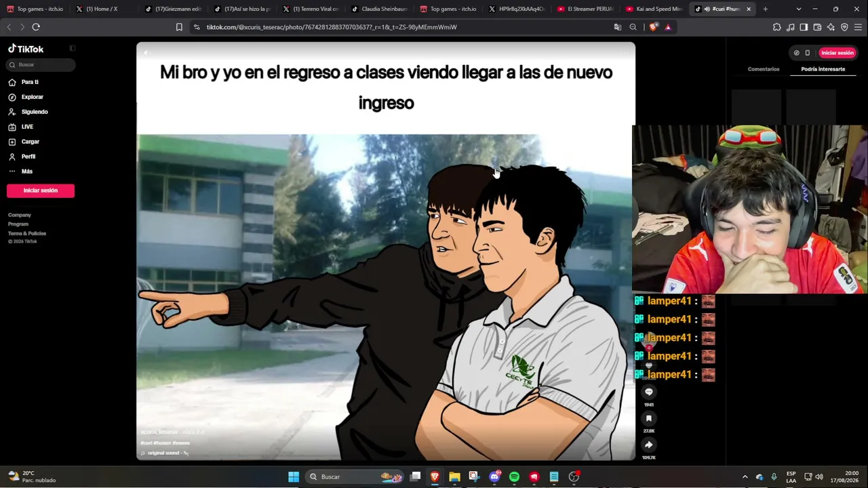Click the top-right Iniciar sesión button
Viewport: 868px width, 488px height.
coord(837,53)
